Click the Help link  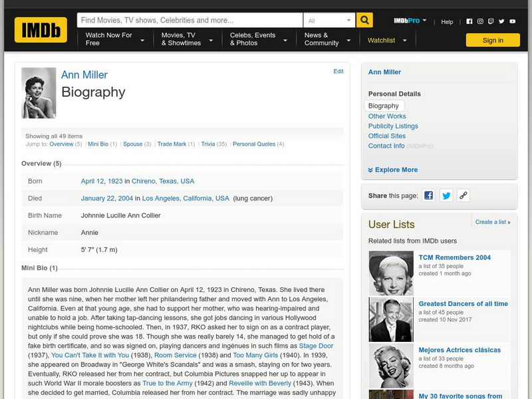(x=447, y=22)
